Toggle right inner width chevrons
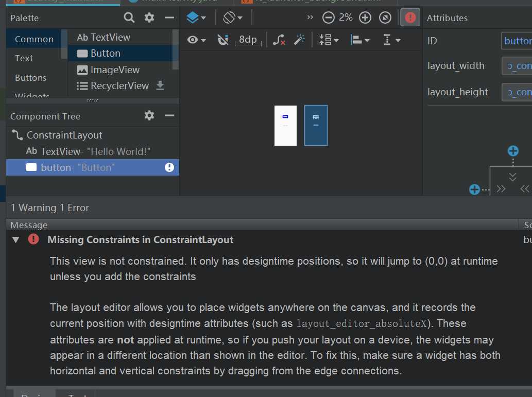The image size is (532, 397). pos(525,188)
